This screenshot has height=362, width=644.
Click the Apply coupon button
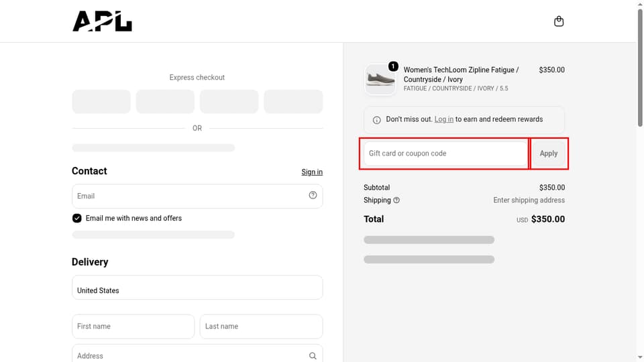549,153
